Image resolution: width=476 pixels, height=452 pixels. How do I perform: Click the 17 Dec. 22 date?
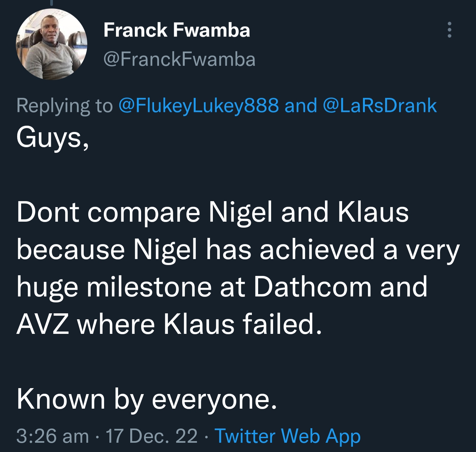pos(151,436)
